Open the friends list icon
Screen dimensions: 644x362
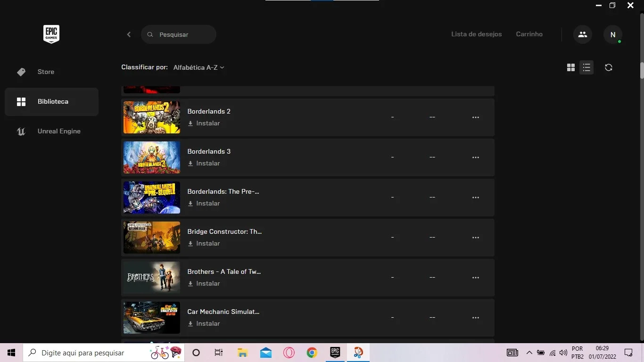pos(583,34)
